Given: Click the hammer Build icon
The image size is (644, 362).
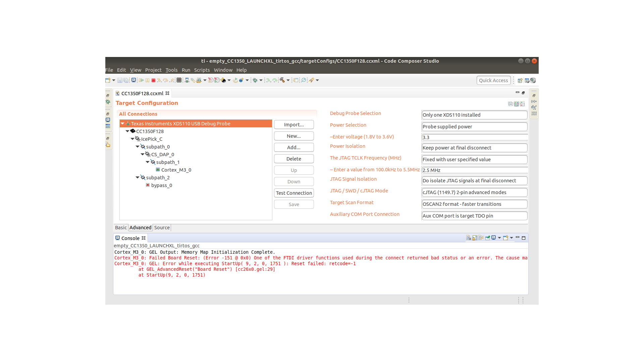Looking at the screenshot, I should pyautogui.click(x=282, y=80).
